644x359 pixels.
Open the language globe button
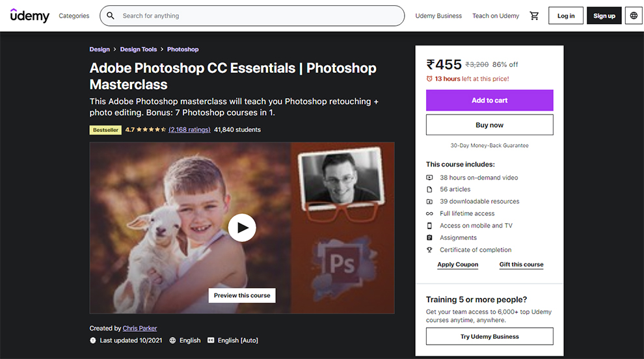click(x=634, y=16)
